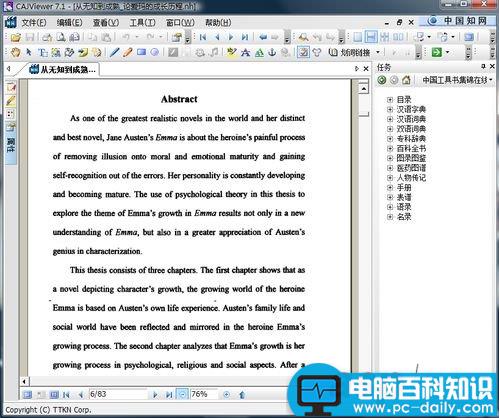Zoom out with bottom minus button
This screenshot has height=418, width=499.
click(182, 395)
